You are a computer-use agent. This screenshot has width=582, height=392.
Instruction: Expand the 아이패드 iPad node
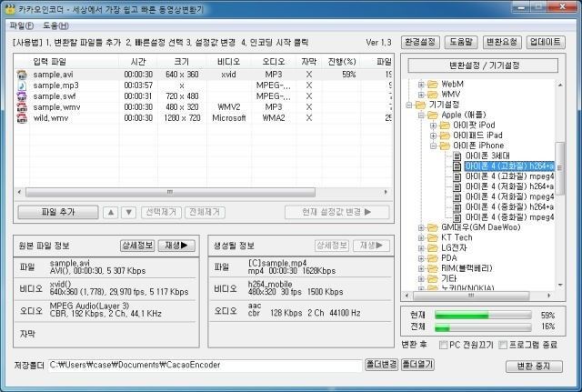[433, 136]
